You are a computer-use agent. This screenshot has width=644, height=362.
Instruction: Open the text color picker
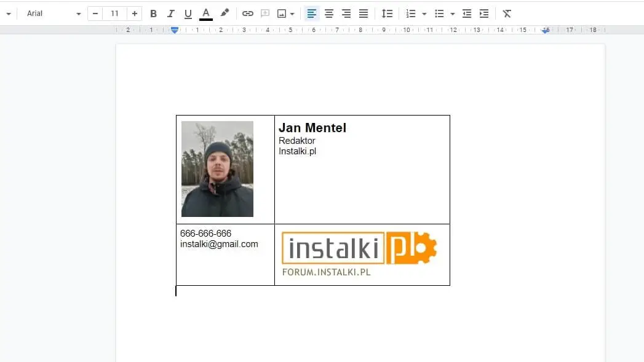tap(206, 14)
